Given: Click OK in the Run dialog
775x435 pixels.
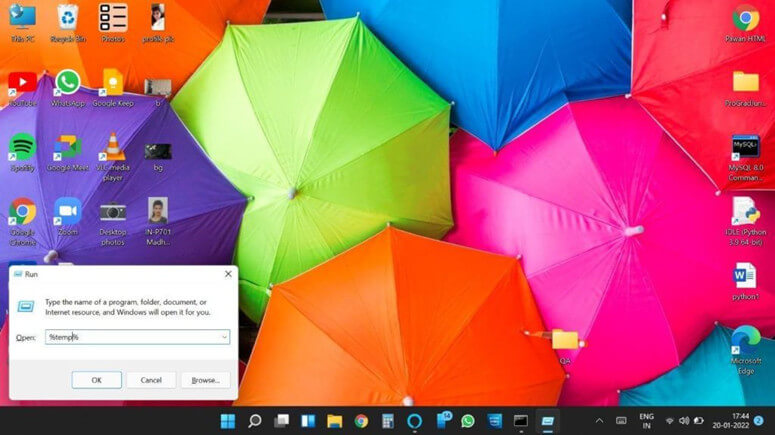Looking at the screenshot, I should 96,380.
